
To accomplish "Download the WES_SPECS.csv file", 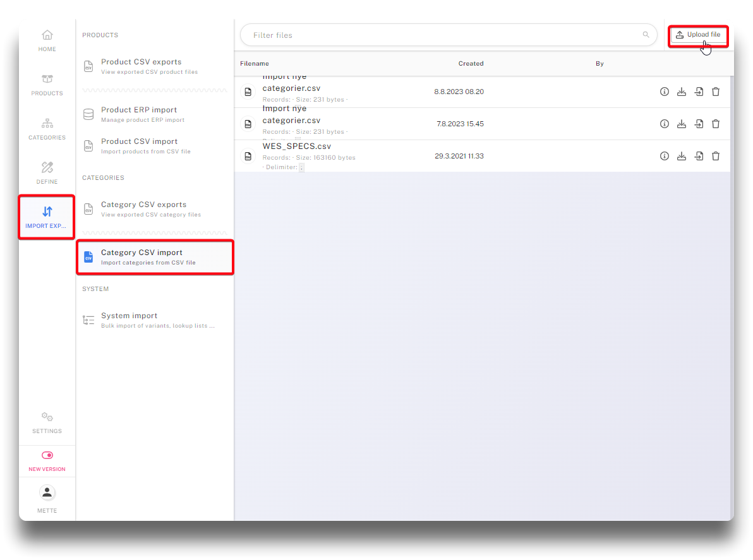I will coord(681,156).
